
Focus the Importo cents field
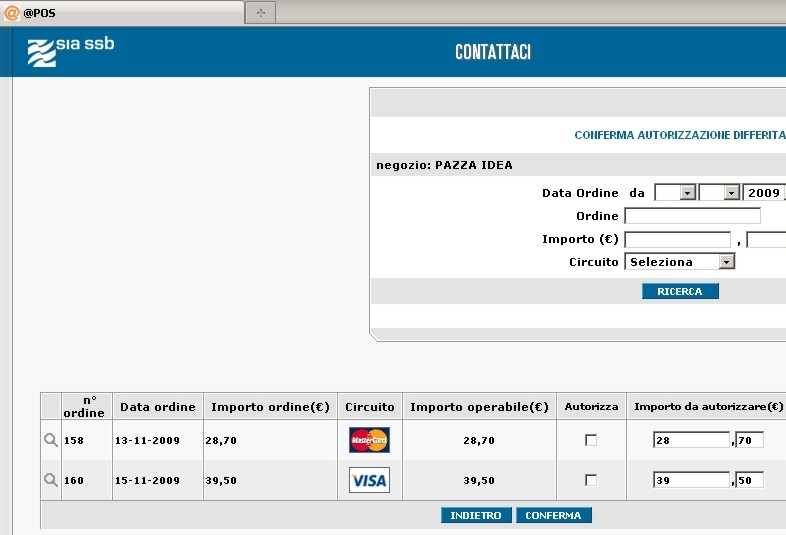coord(766,239)
